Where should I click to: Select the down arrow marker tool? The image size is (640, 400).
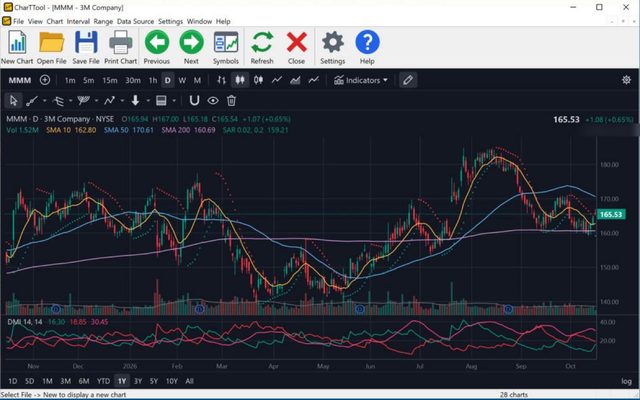tap(136, 101)
